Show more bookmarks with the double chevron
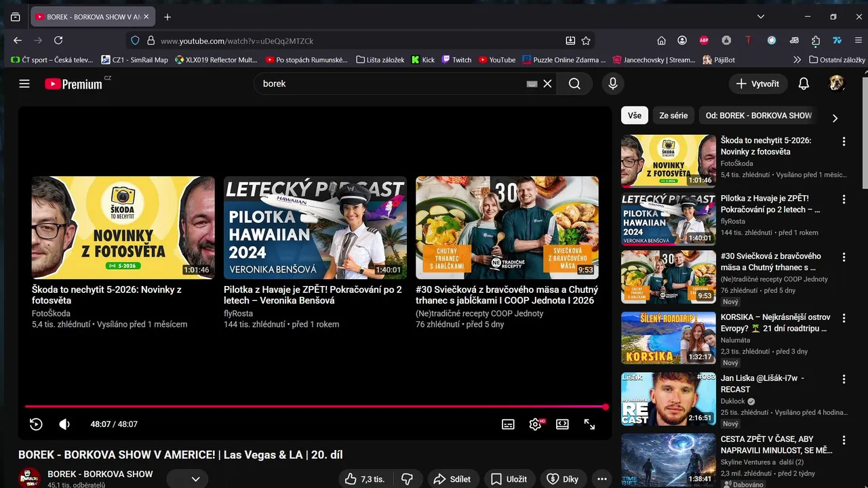The height and width of the screenshot is (488, 868). click(x=797, y=60)
